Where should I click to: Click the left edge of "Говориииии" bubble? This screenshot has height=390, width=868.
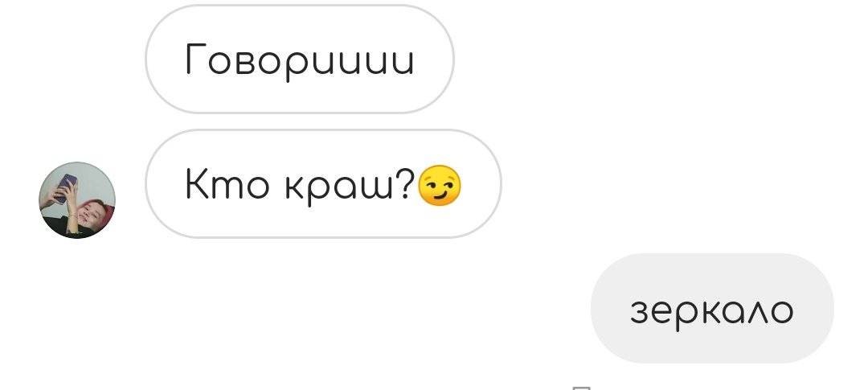[149, 59]
